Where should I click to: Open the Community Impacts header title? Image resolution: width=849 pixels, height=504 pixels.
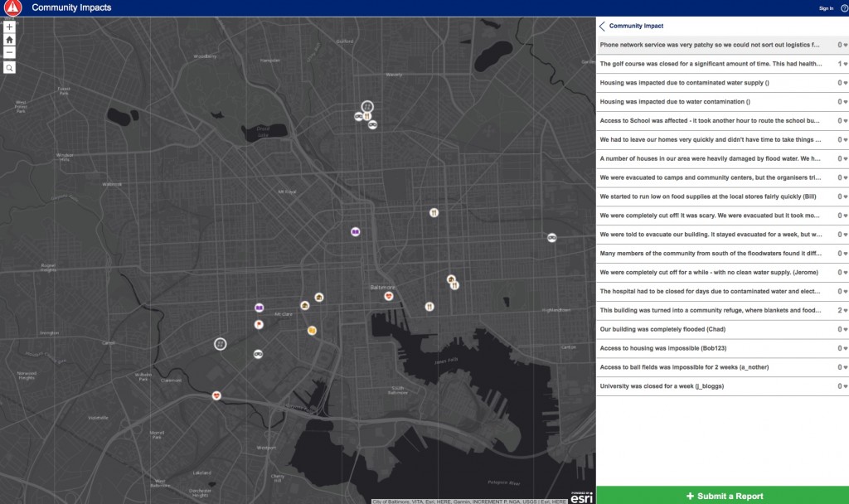(x=71, y=7)
